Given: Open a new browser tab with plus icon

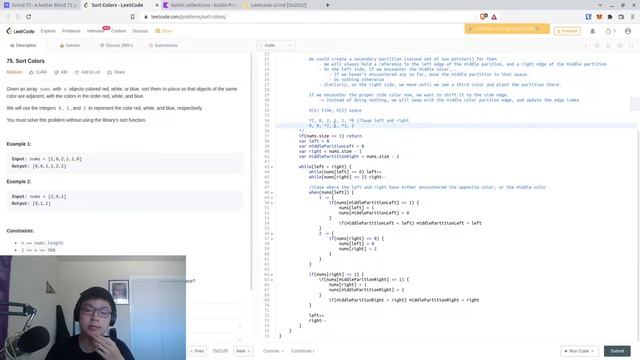Looking at the screenshot, I should (x=327, y=5).
